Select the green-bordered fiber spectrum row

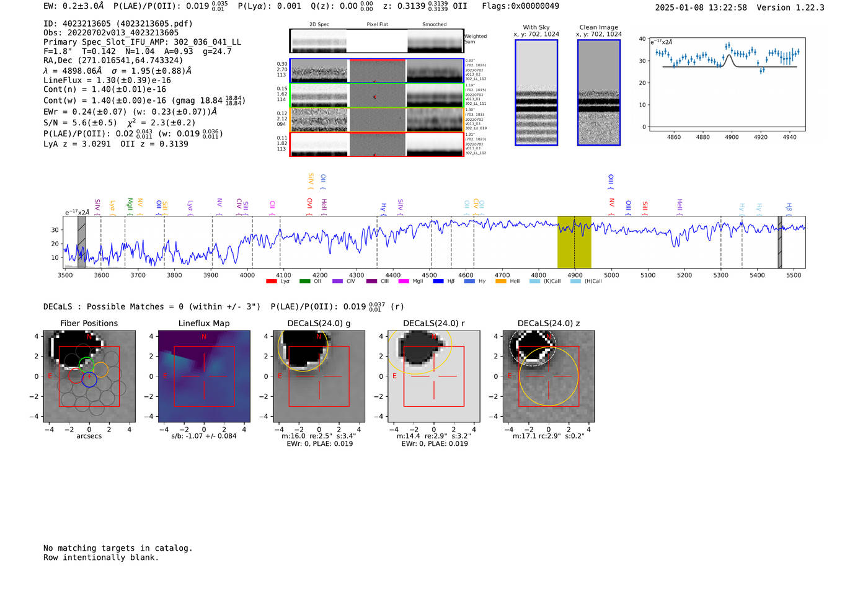[376, 96]
